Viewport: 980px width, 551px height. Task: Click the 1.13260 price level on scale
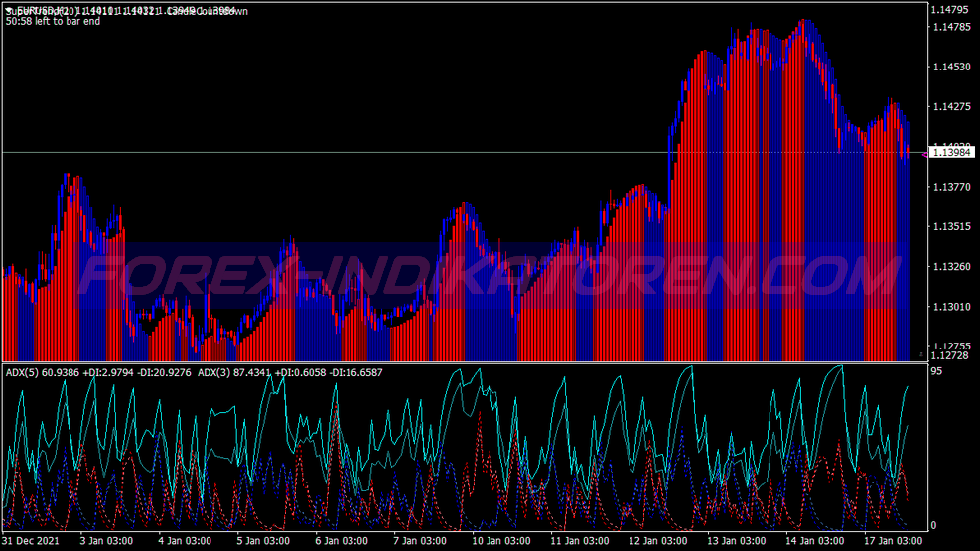(949, 266)
